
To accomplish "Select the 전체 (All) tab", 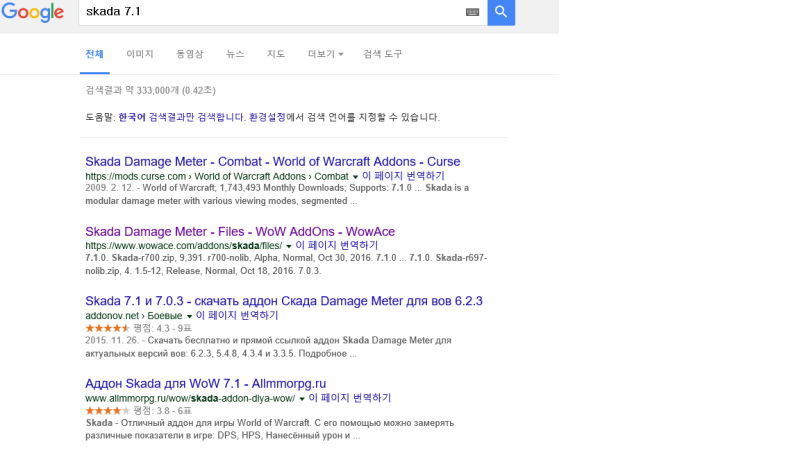I will (94, 54).
